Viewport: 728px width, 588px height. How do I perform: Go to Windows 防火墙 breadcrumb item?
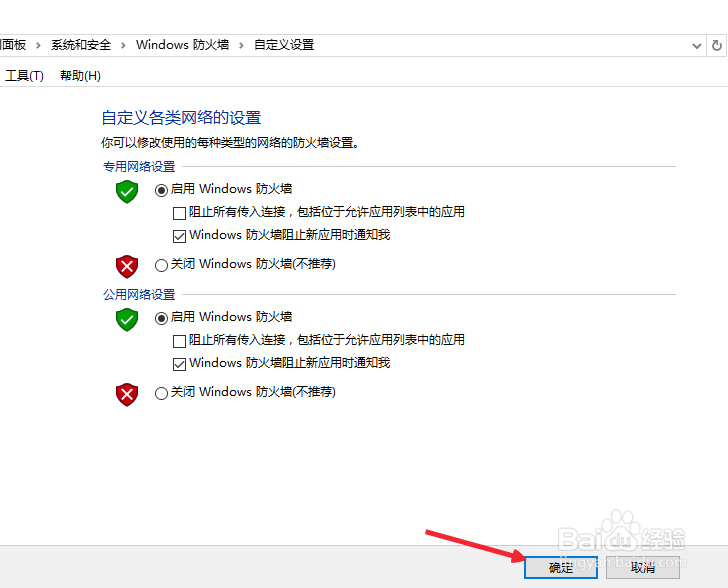point(182,45)
